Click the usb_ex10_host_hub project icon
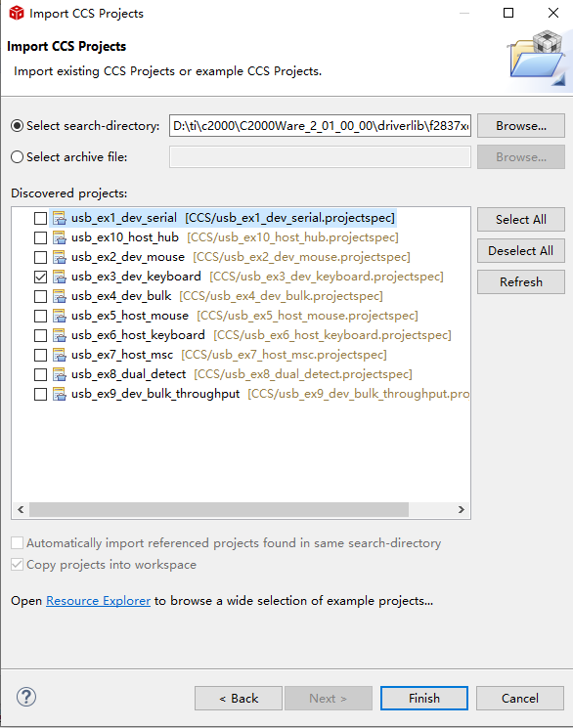573x728 pixels. click(59, 237)
